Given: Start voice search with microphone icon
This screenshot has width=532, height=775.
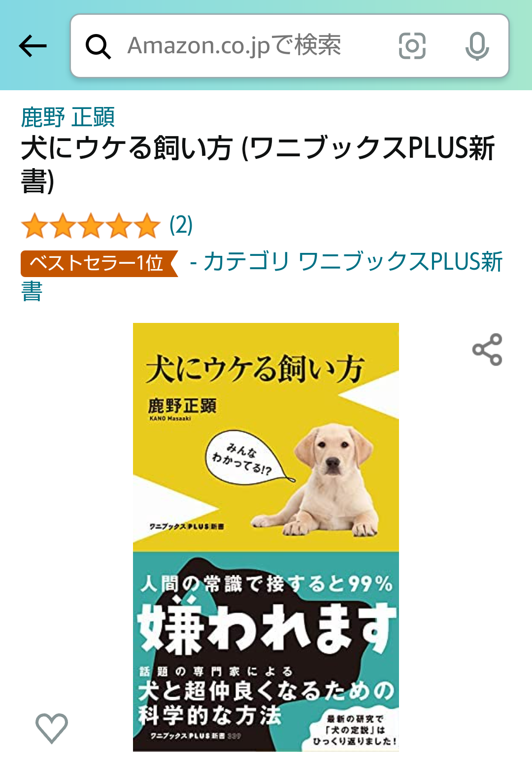Looking at the screenshot, I should [477, 46].
